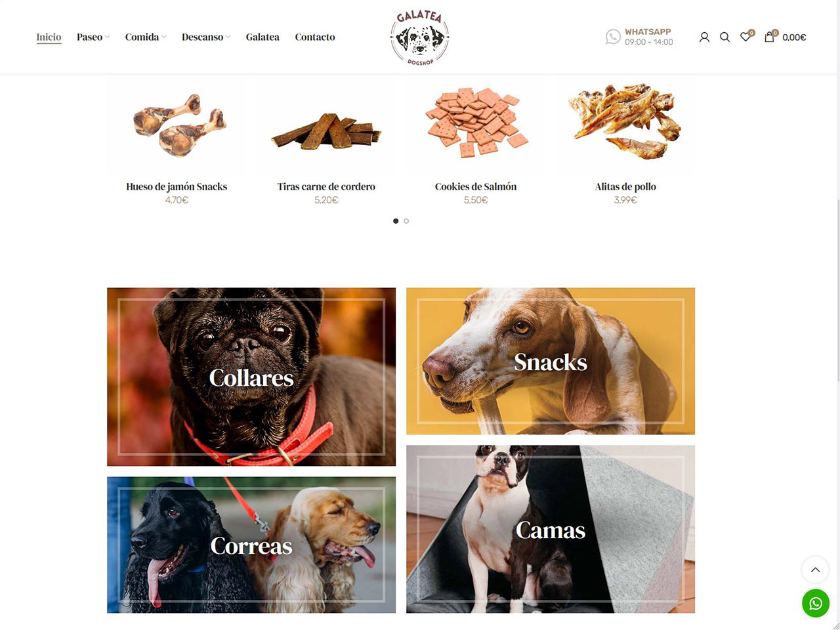Click the page vertical scrollbar
Image resolution: width=840 pixels, height=630 pixels.
pyautogui.click(x=838, y=289)
